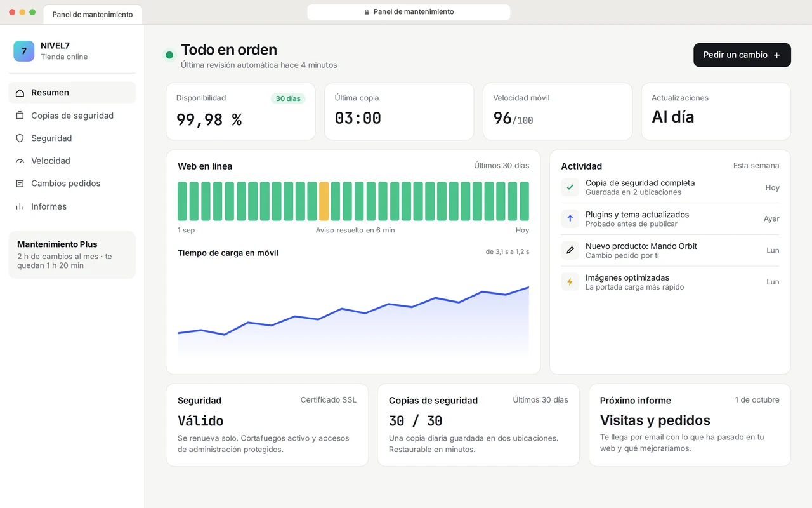Viewport: 812px width, 508px height.
Task: Click the pencil icon for Nuevo producto
Action: [570, 250]
